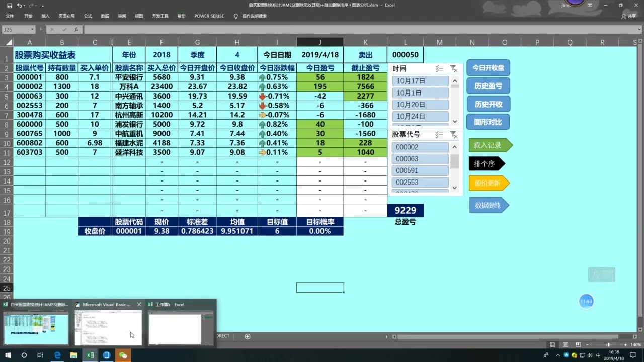
Task: Select 10月24日 in the 时间 slicer
Action: [420, 116]
